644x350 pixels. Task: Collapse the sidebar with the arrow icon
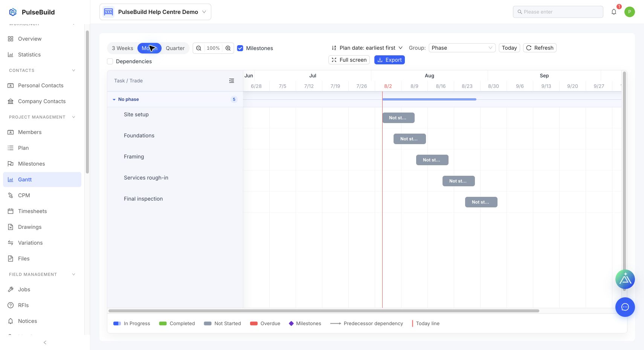pyautogui.click(x=45, y=342)
